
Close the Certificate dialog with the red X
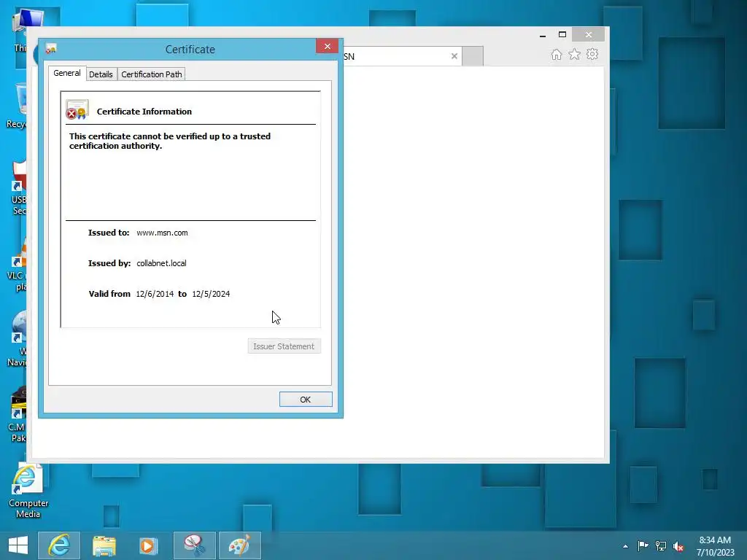click(328, 46)
